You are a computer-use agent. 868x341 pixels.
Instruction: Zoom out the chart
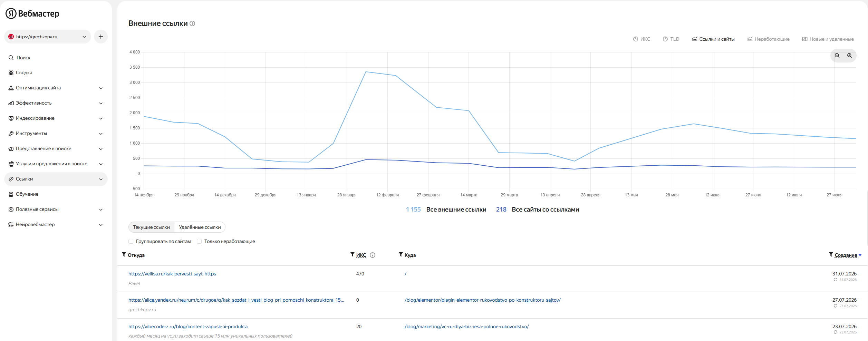[x=837, y=56]
